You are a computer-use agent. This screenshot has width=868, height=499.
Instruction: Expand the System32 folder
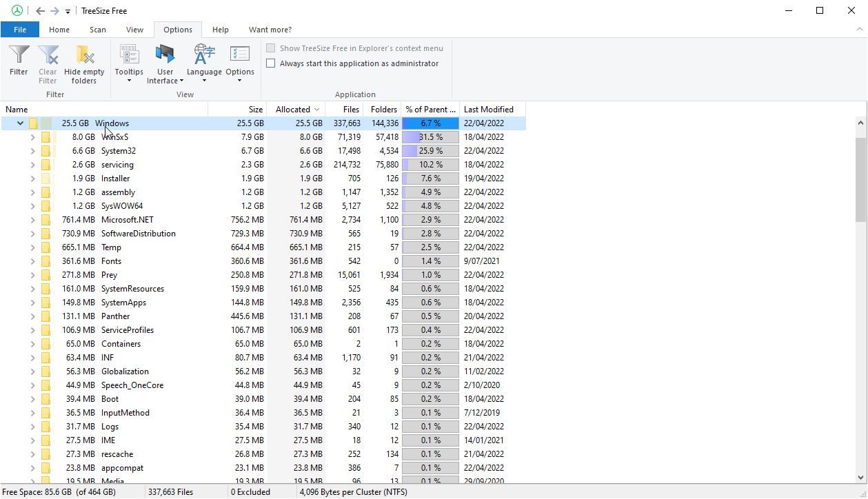pos(32,151)
